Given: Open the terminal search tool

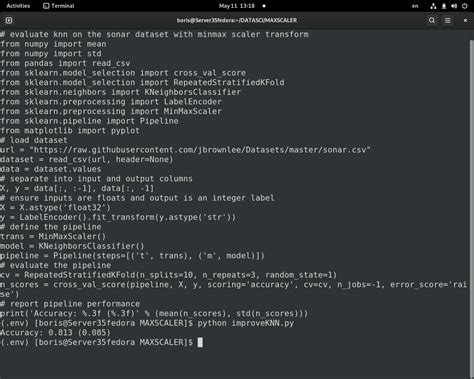Looking at the screenshot, I should pyautogui.click(x=432, y=20).
